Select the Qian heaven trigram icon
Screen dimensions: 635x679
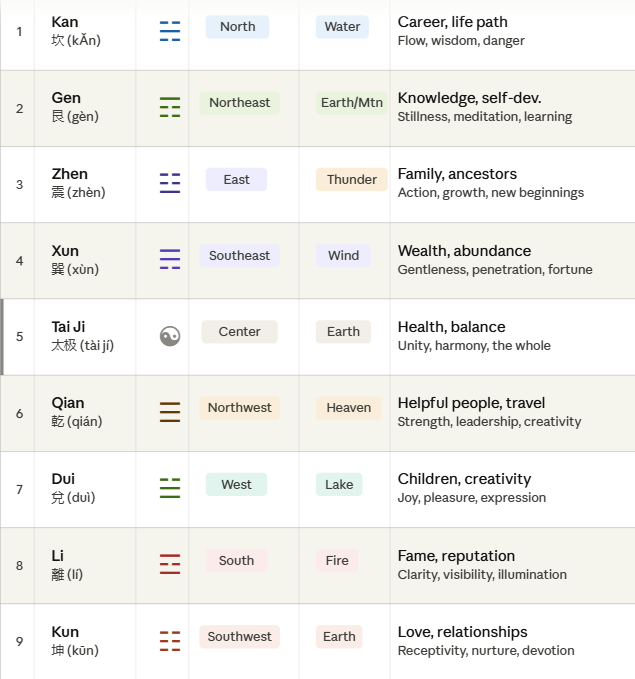click(170, 412)
